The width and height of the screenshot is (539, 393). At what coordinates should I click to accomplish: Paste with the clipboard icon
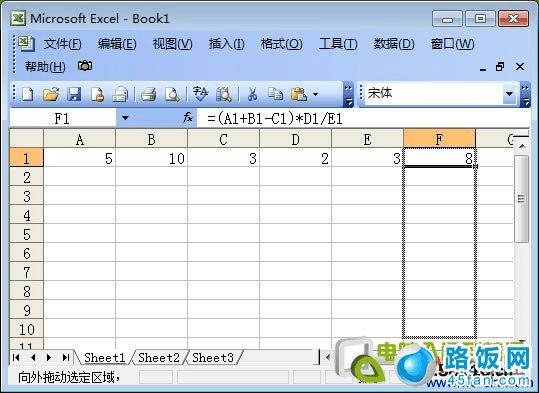[298, 94]
